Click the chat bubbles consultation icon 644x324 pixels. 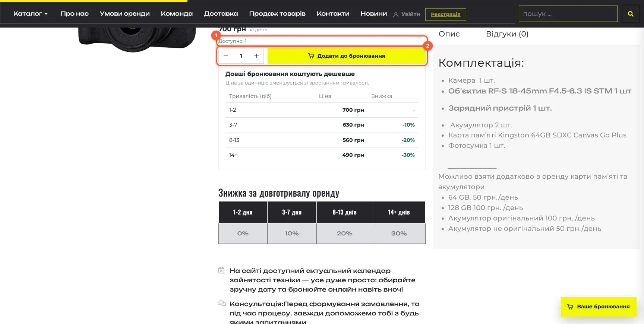(222, 303)
